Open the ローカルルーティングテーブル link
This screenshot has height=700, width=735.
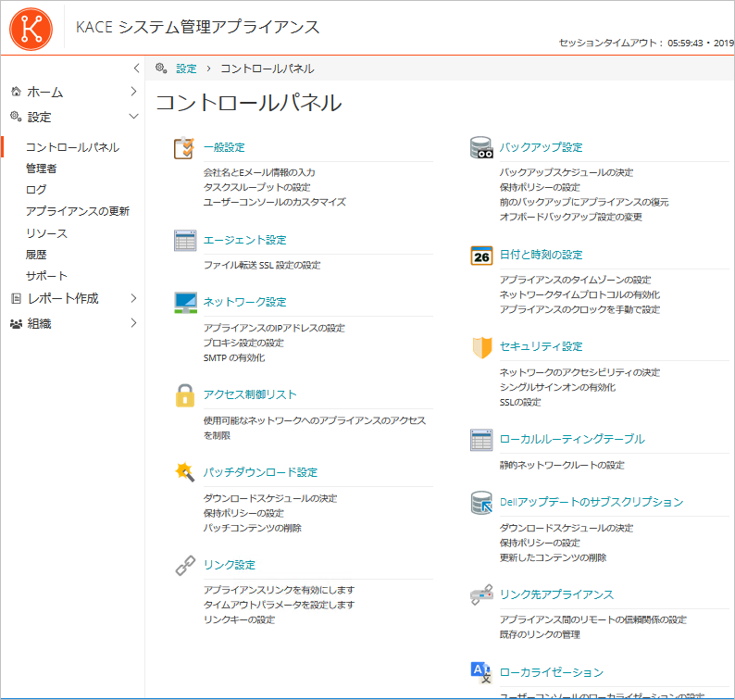572,439
